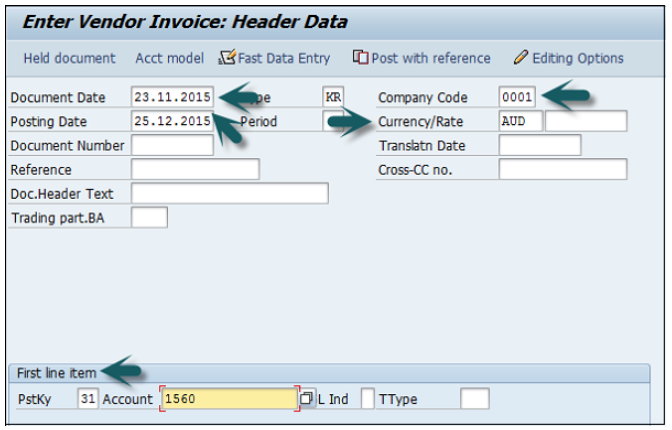This screenshot has width=672, height=430.
Task: Focus the Doc.Header Text field
Action: (229, 194)
